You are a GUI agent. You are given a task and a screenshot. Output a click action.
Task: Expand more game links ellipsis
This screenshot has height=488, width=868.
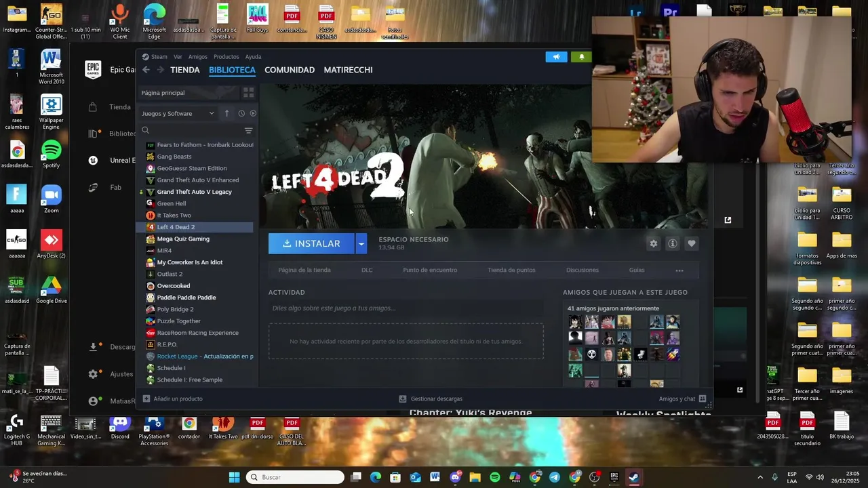point(679,270)
